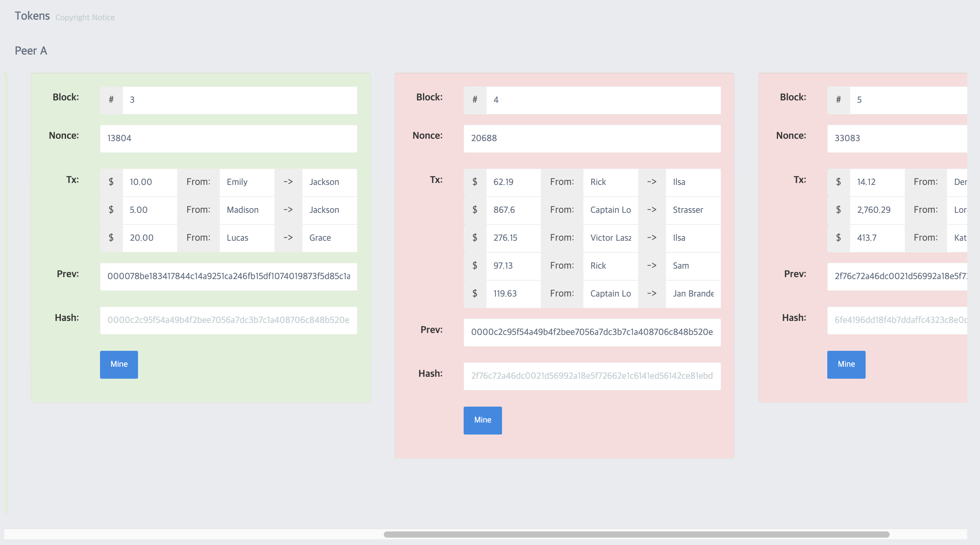
Task: Edit the 2,760.29 amount in Block 5
Action: [x=876, y=210]
